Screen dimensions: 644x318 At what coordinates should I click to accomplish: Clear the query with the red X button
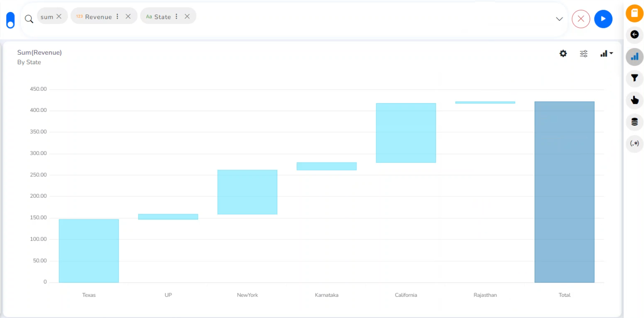pos(581,19)
